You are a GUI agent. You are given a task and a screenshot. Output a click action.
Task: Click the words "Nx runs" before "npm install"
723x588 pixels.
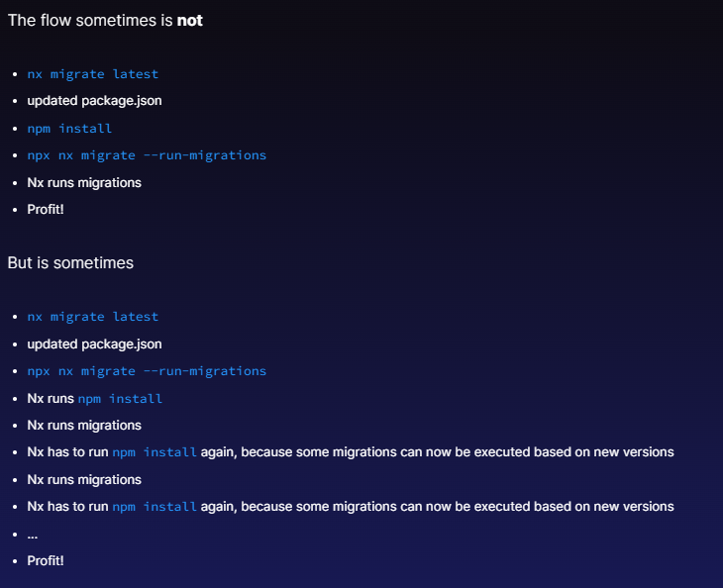(51, 399)
